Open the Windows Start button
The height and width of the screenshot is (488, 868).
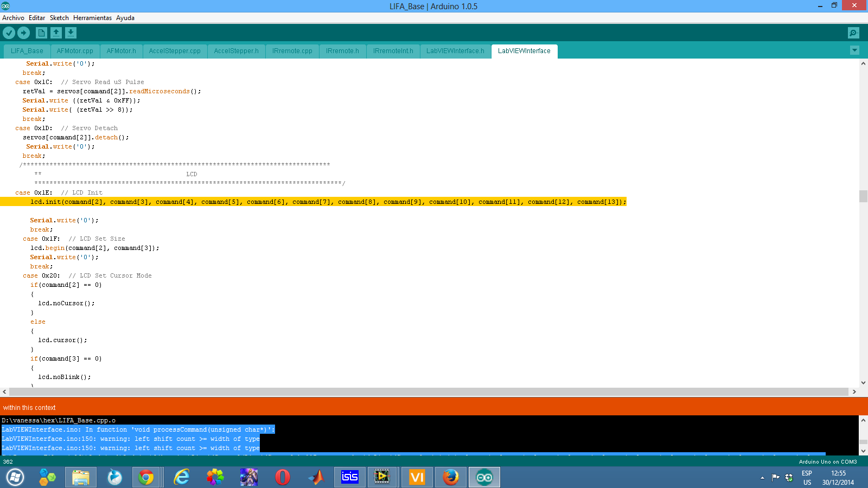15,478
